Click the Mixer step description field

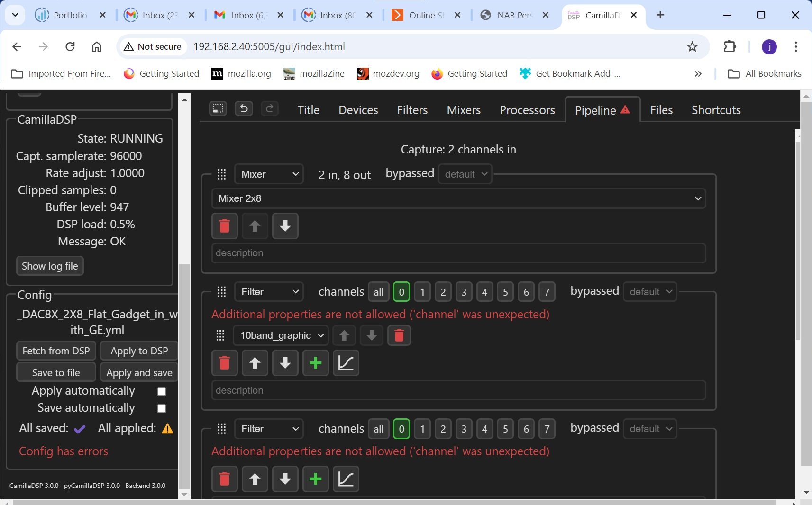[458, 253]
